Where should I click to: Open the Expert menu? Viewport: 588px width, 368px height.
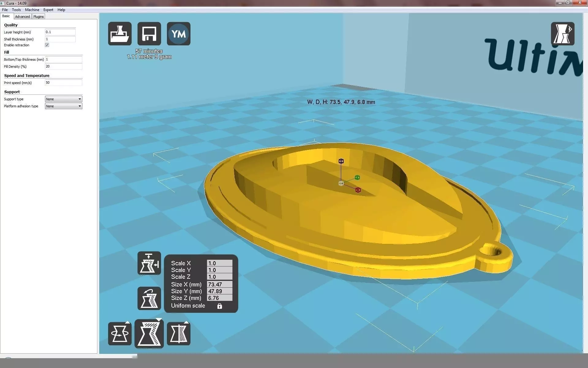coord(48,10)
